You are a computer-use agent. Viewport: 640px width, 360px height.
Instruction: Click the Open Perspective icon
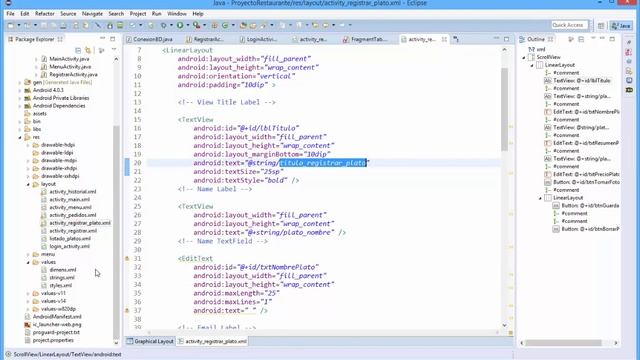[x=601, y=26]
